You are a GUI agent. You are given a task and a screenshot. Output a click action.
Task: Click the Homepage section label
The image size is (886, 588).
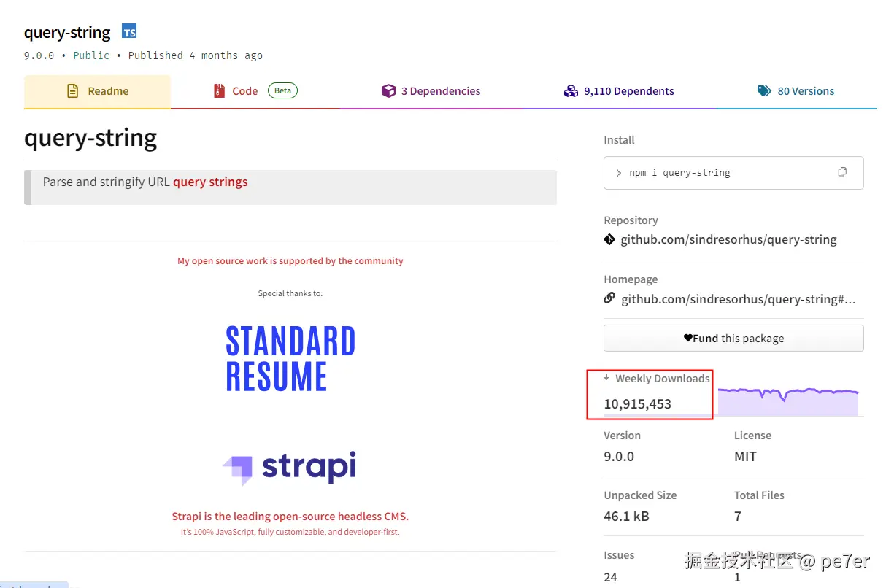[x=631, y=279]
